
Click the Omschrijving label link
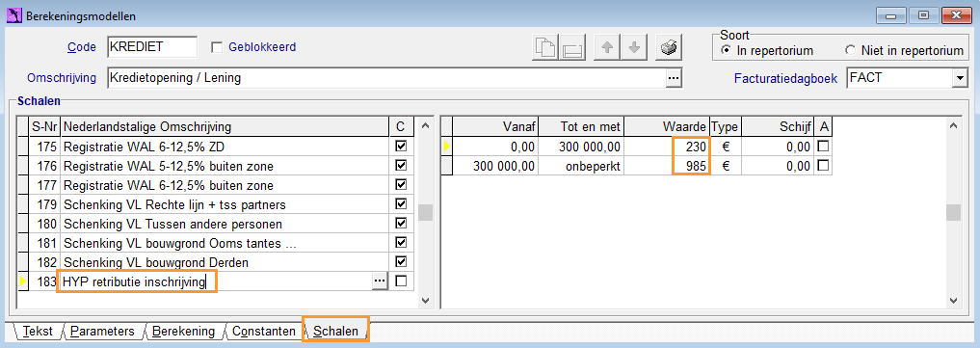point(62,78)
